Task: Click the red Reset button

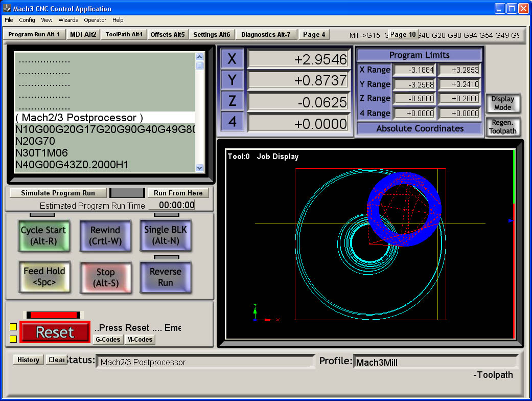Action: click(55, 332)
